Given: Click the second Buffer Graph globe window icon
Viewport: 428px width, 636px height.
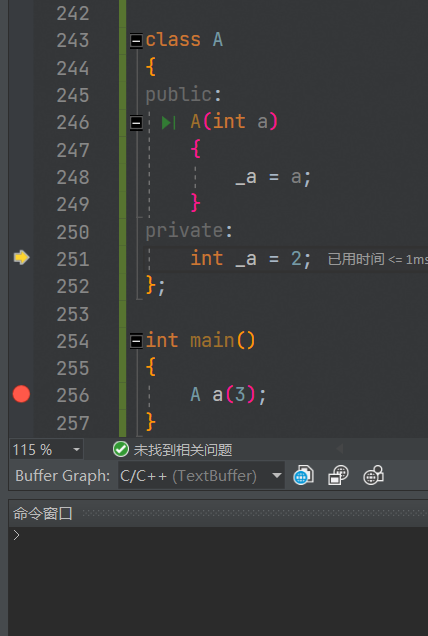Looking at the screenshot, I should 338,475.
